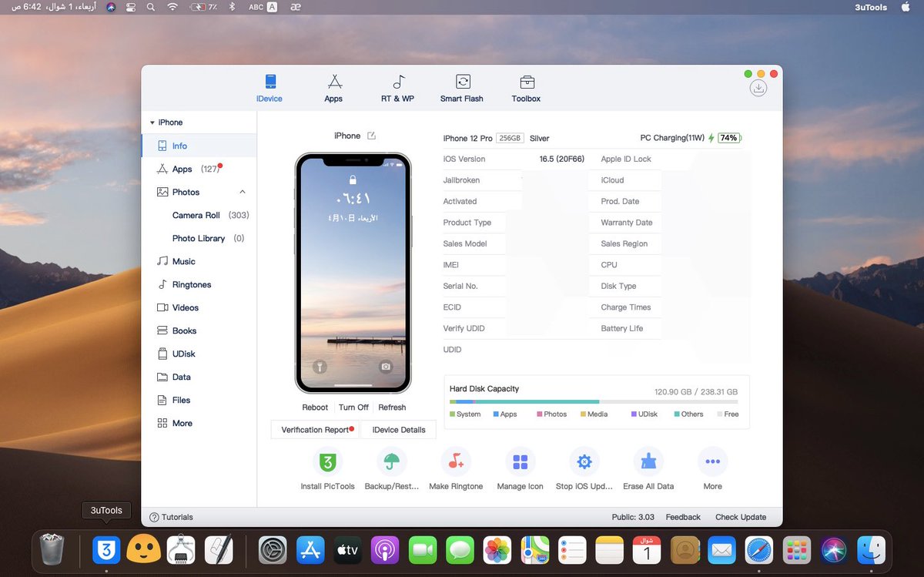Screen dimensions: 924x577
Task: Click the 74% battery indicator
Action: click(x=728, y=138)
